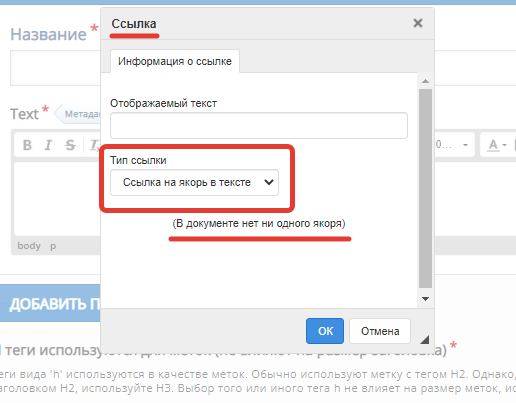The image size is (516, 403).
Task: Click the dialog's vertical scrollbar thumb
Action: pyautogui.click(x=425, y=188)
